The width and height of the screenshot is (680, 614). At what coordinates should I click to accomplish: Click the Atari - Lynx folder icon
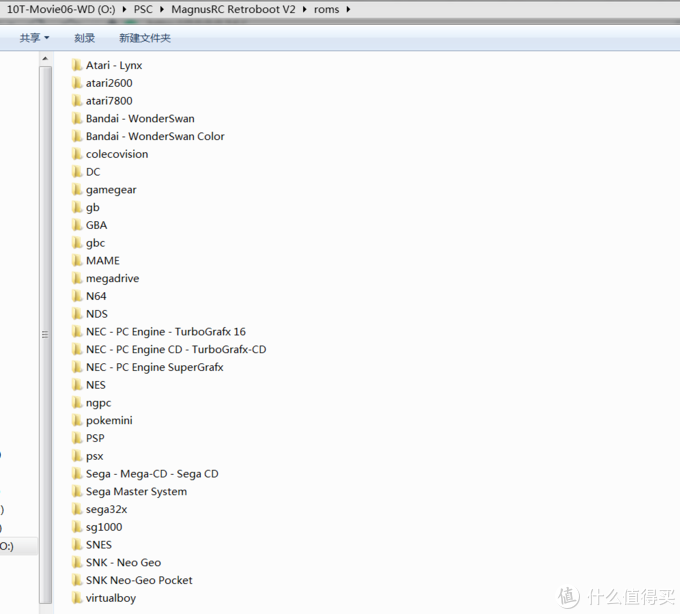pyautogui.click(x=77, y=65)
